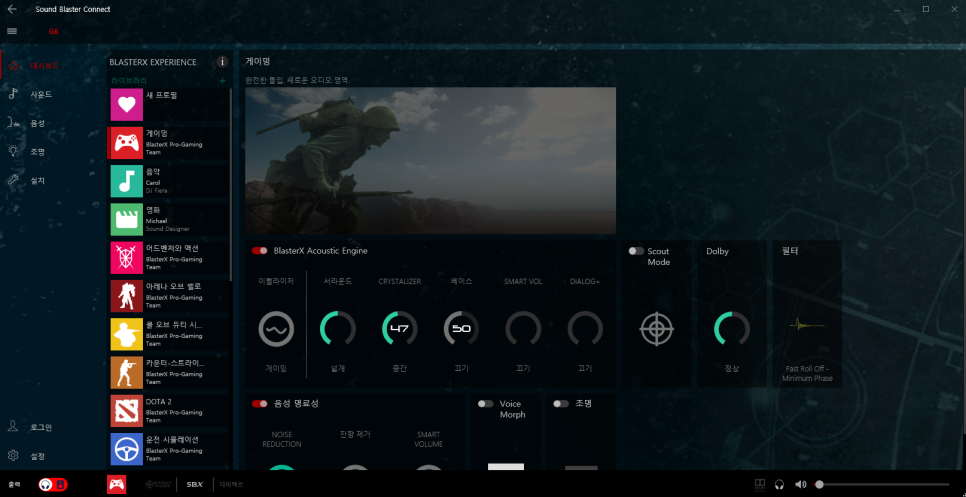This screenshot has width=966, height=497.
Task: Click the profile list scrollbar
Action: [x=231, y=185]
